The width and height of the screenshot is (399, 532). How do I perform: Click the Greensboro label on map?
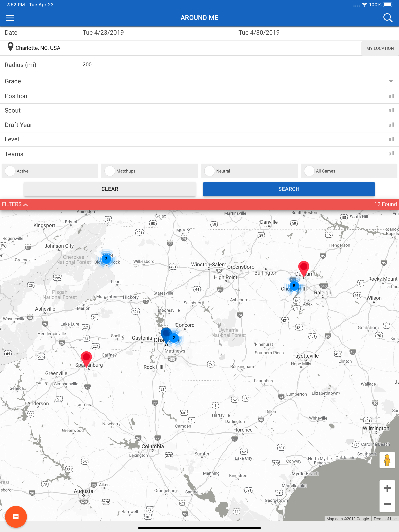point(241,267)
